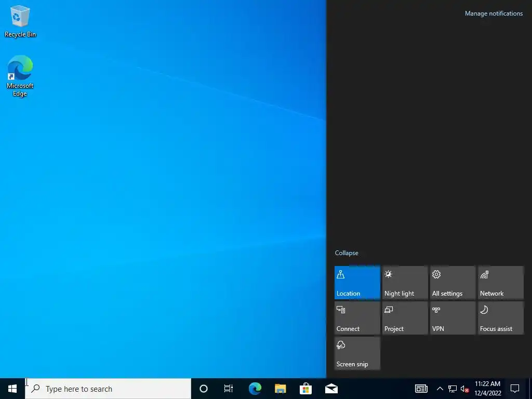Open Manage notifications link
This screenshot has width=532, height=399.
point(494,14)
